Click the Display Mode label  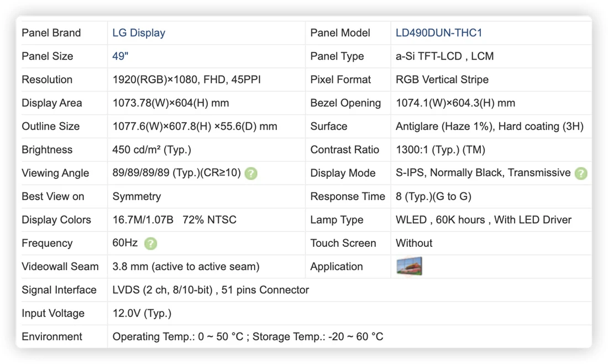343,173
